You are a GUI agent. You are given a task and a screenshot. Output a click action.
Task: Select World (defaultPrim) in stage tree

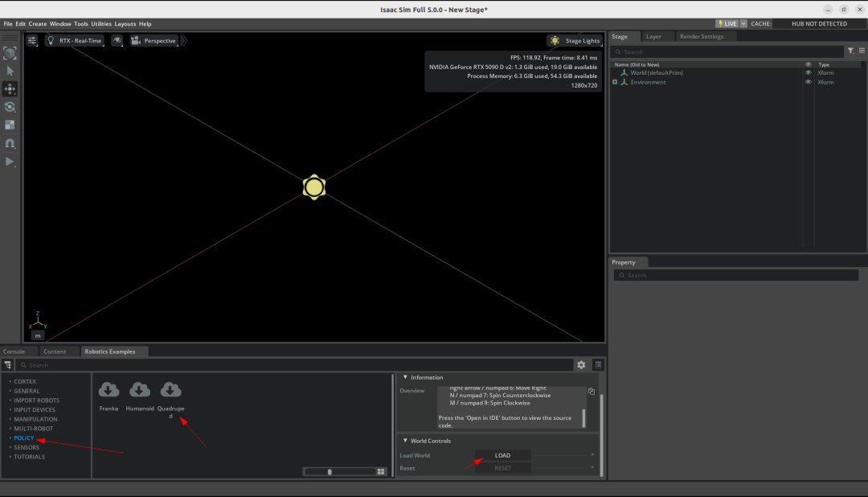657,72
